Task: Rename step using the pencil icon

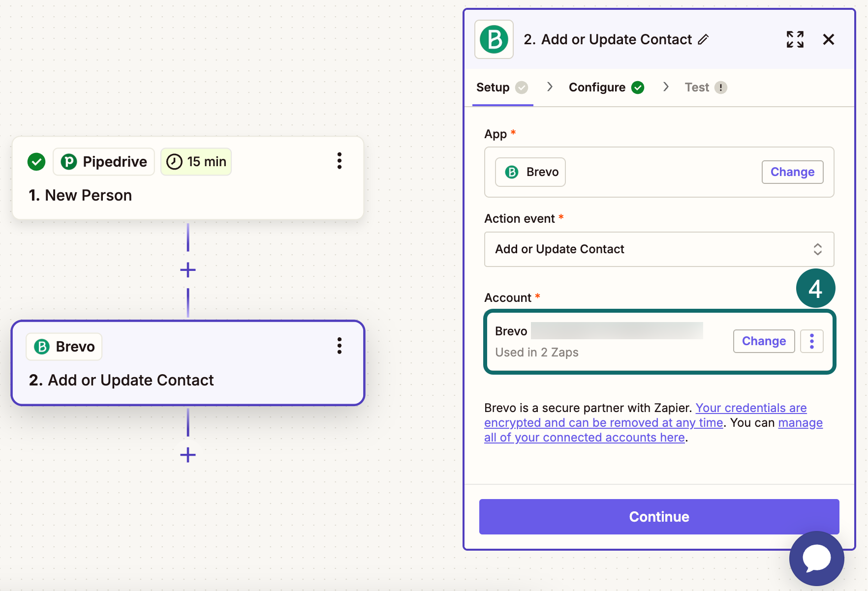Action: coord(704,39)
